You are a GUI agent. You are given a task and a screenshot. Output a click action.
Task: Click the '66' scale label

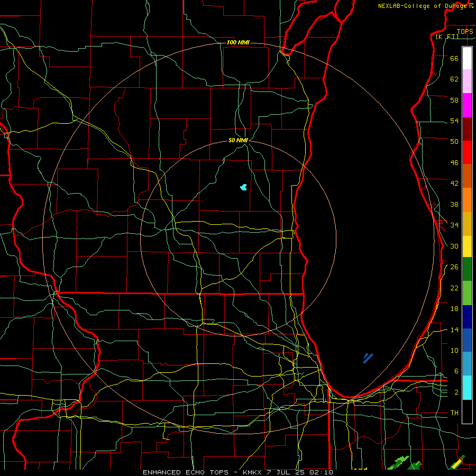pyautogui.click(x=454, y=58)
